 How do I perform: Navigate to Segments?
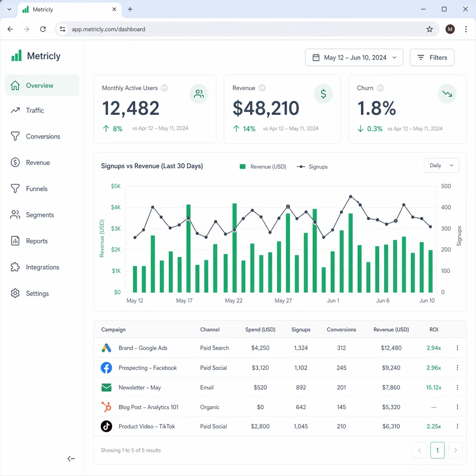[40, 215]
